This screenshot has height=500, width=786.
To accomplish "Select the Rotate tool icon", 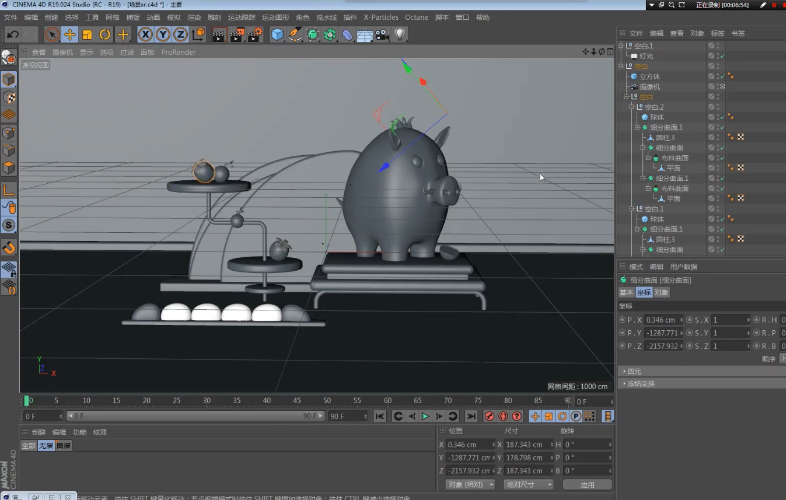I will point(105,34).
